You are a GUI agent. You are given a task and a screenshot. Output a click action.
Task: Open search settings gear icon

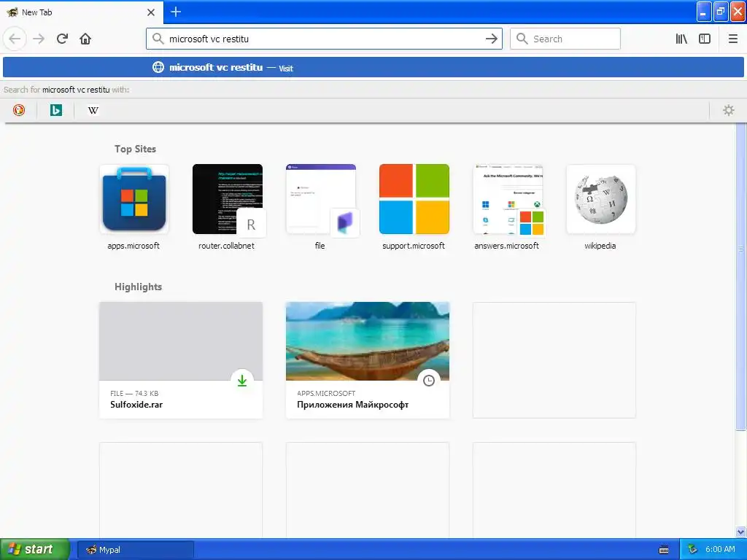pyautogui.click(x=729, y=111)
